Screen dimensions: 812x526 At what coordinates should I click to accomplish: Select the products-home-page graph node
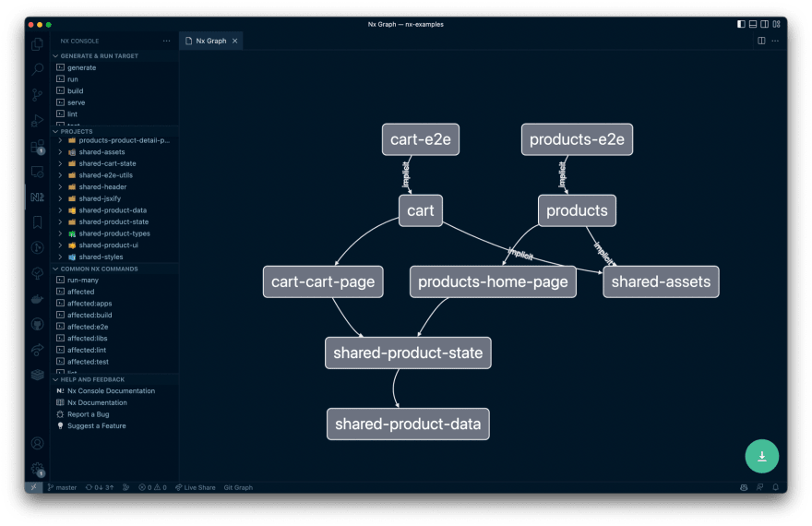(493, 281)
